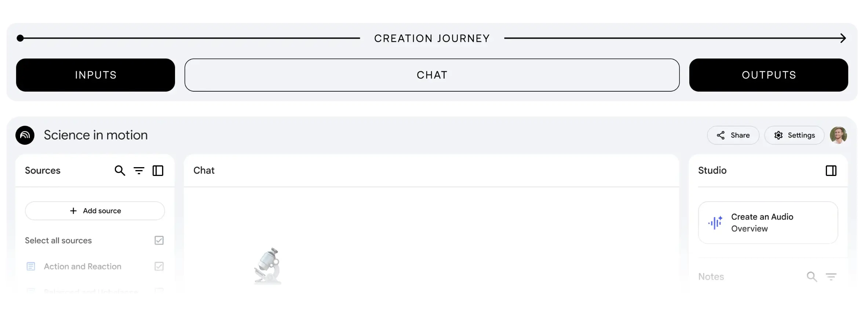
Task: Uncheck the Action and Reaction source
Action: (159, 266)
